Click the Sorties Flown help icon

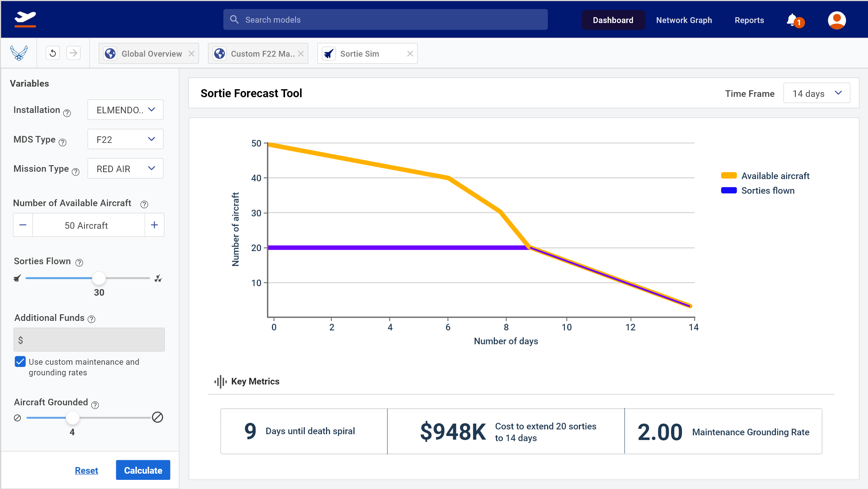pos(79,263)
